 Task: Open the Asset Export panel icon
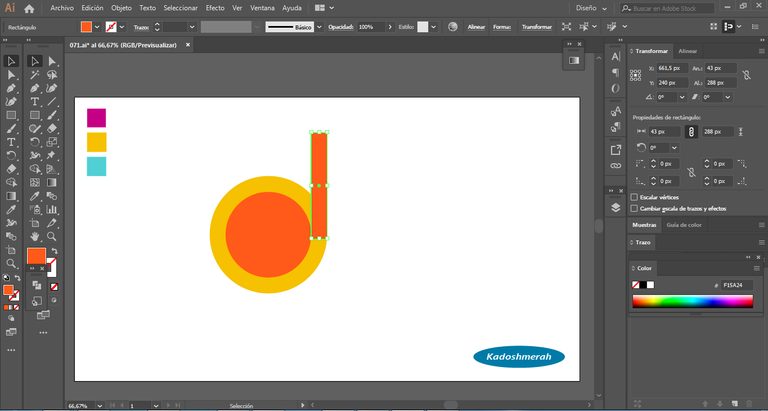616,150
